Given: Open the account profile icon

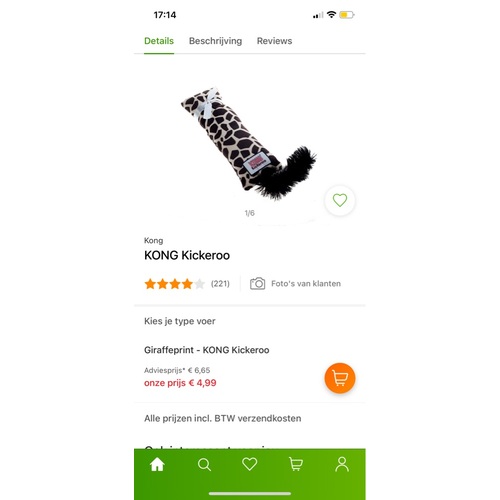Looking at the screenshot, I should pyautogui.click(x=342, y=464).
